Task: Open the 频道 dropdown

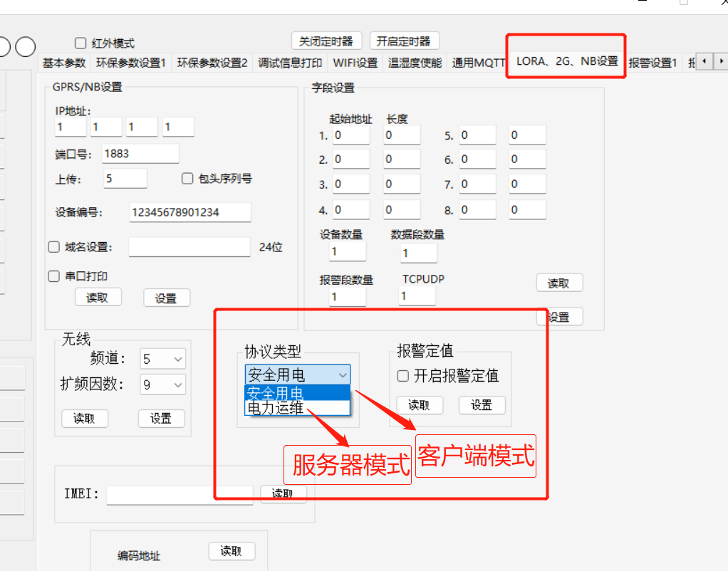Action: 163,359
